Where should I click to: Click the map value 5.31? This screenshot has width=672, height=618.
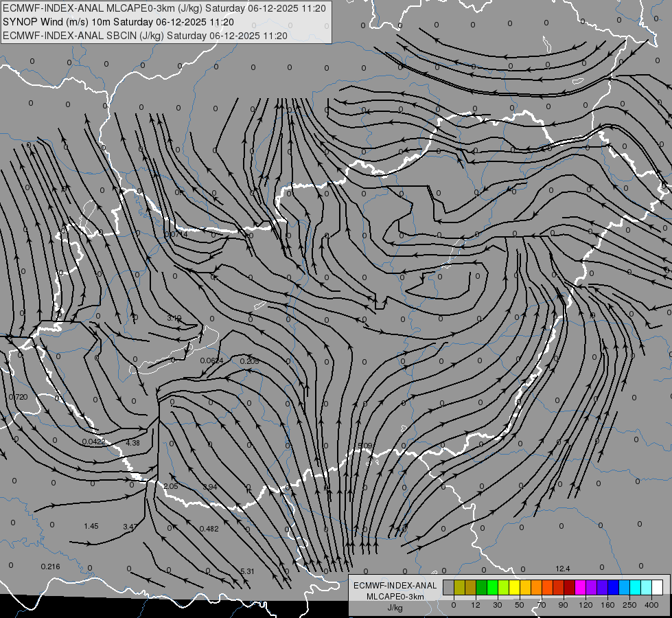click(x=247, y=571)
